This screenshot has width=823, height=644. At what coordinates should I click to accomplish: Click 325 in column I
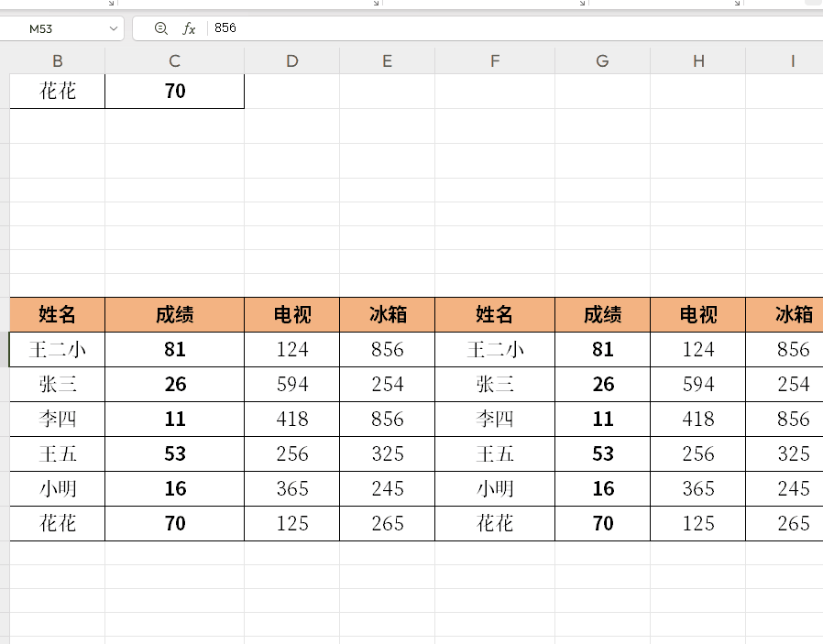[x=785, y=453]
